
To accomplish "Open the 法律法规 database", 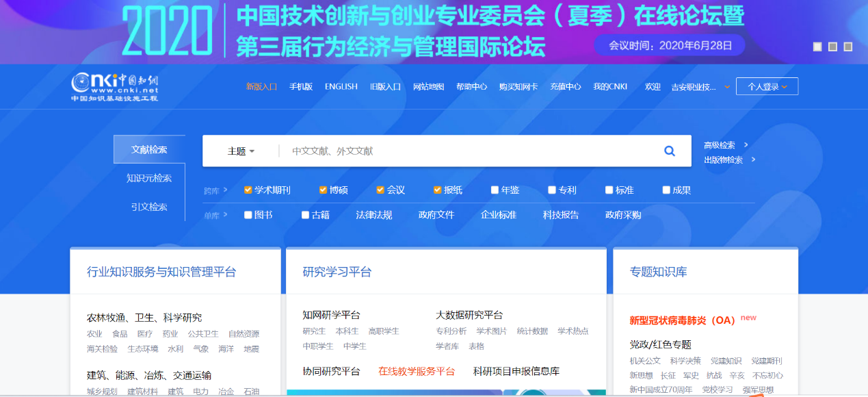I will coord(374,215).
